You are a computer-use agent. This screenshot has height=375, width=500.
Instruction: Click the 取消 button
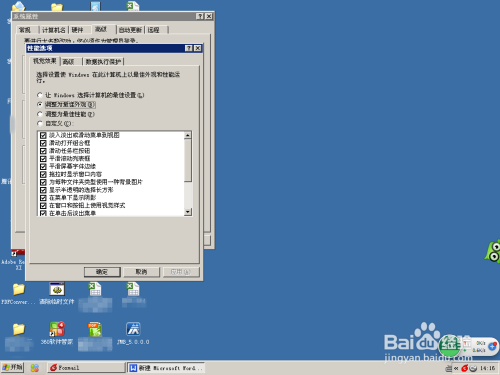click(141, 272)
